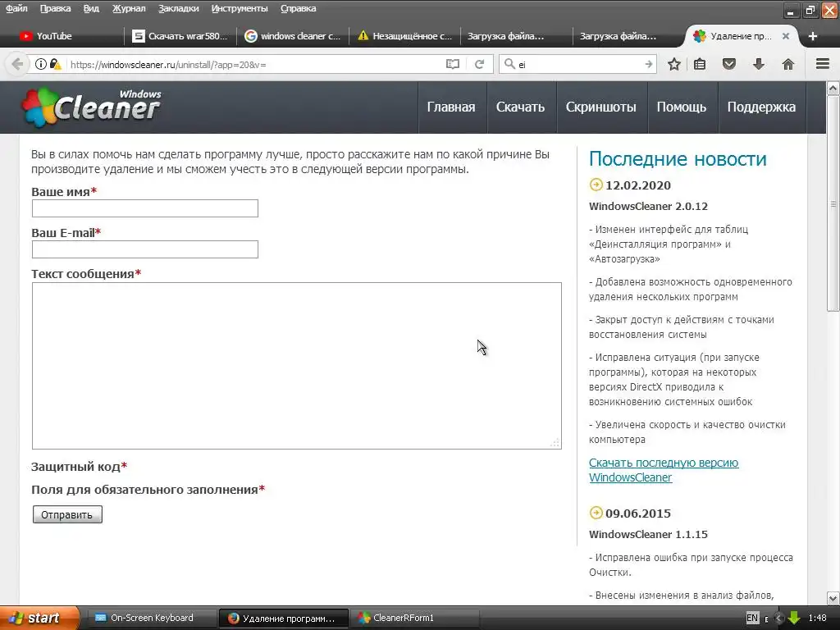The width and height of the screenshot is (840, 630).
Task: Open the Закладки menu
Action: (178, 8)
